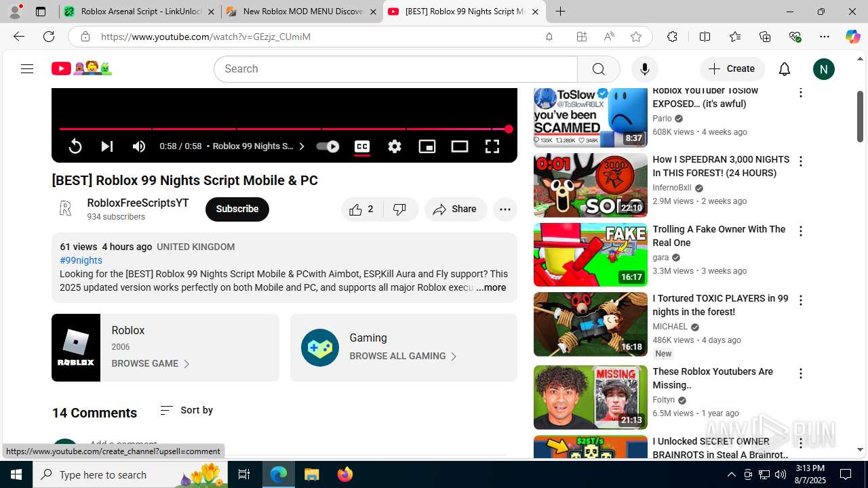Open player settings gear

coord(395,146)
